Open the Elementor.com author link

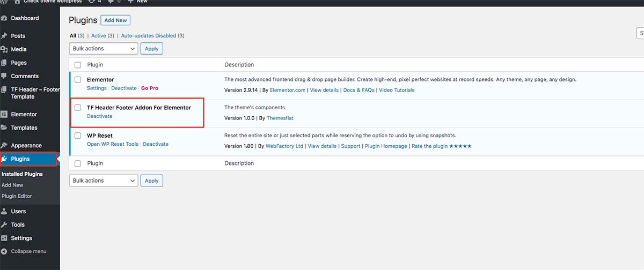click(x=287, y=90)
